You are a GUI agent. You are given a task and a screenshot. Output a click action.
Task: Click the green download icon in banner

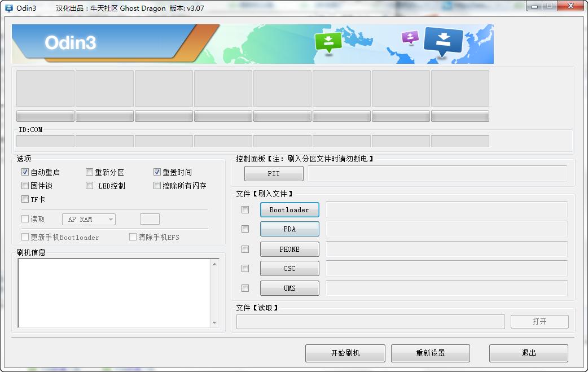coord(328,42)
